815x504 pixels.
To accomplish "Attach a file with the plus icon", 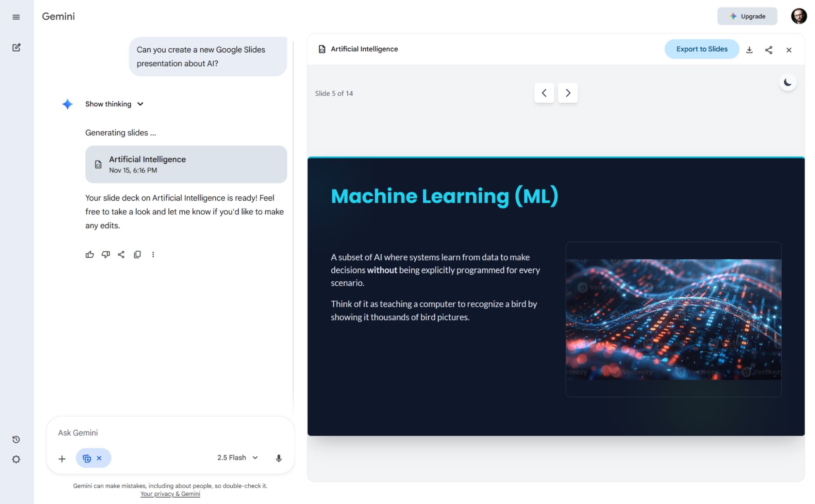I will click(x=62, y=458).
